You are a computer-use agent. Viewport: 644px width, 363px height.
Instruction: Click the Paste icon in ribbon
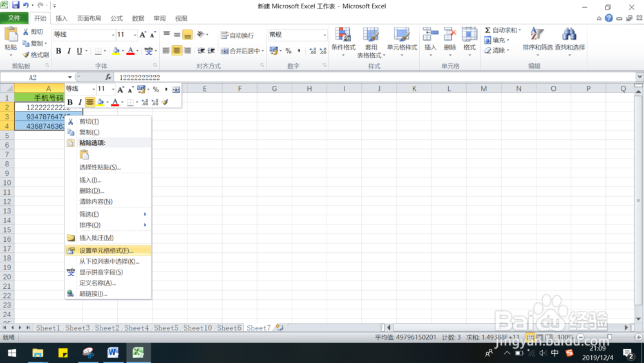[11, 35]
